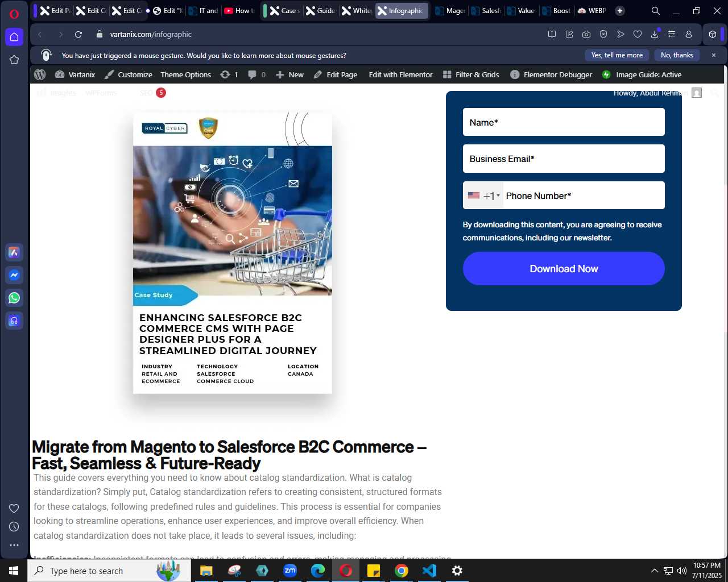This screenshot has height=582, width=728.
Task: Click 'No, thanks' mouse gesture button
Action: pyautogui.click(x=677, y=55)
